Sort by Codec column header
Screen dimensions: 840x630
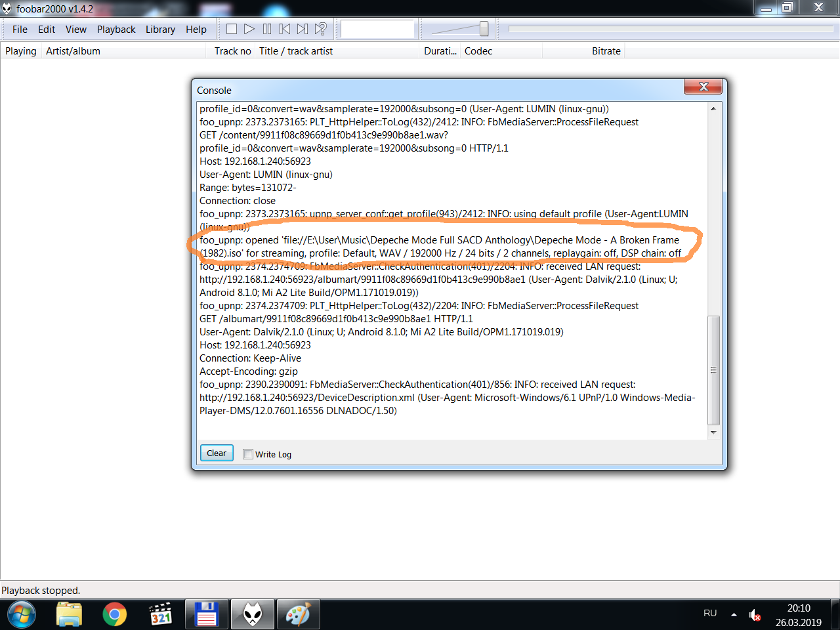[501, 51]
